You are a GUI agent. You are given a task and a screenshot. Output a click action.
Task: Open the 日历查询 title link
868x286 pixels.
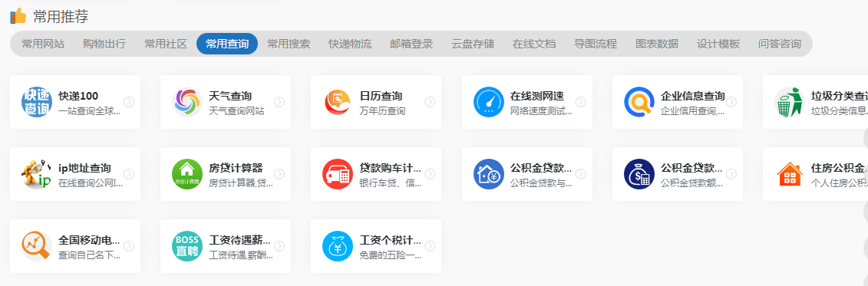click(x=381, y=96)
